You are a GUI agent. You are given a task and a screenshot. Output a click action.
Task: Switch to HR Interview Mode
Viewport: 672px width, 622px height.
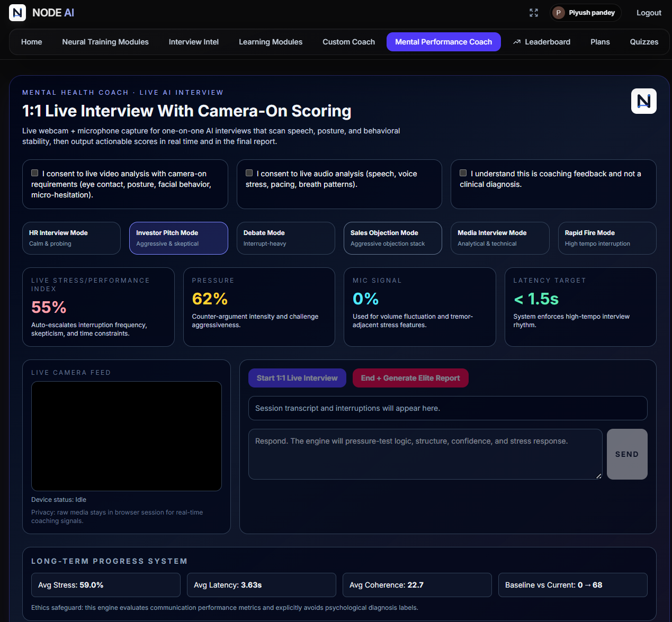[71, 238]
